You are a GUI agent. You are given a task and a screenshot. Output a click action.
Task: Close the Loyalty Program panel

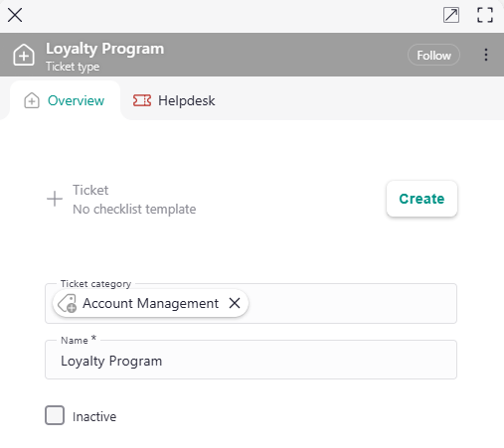pyautogui.click(x=15, y=15)
